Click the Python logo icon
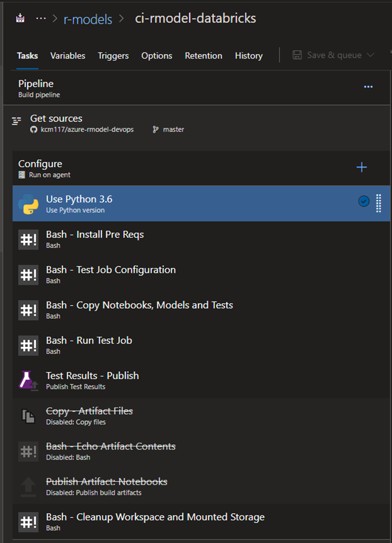 [29, 204]
